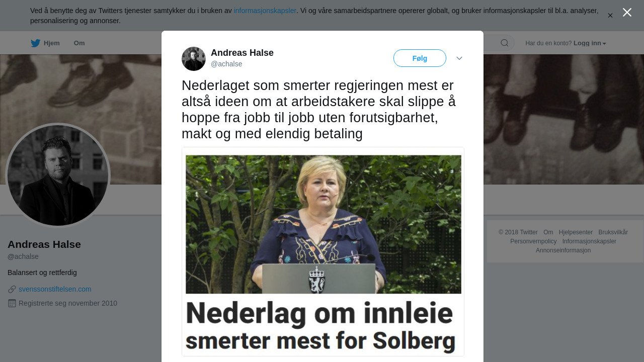The width and height of the screenshot is (644, 362).
Task: Click the search magnifier icon
Action: 505,43
